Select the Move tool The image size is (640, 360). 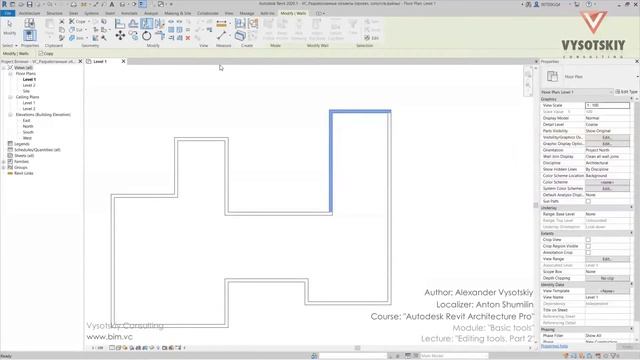click(x=120, y=36)
